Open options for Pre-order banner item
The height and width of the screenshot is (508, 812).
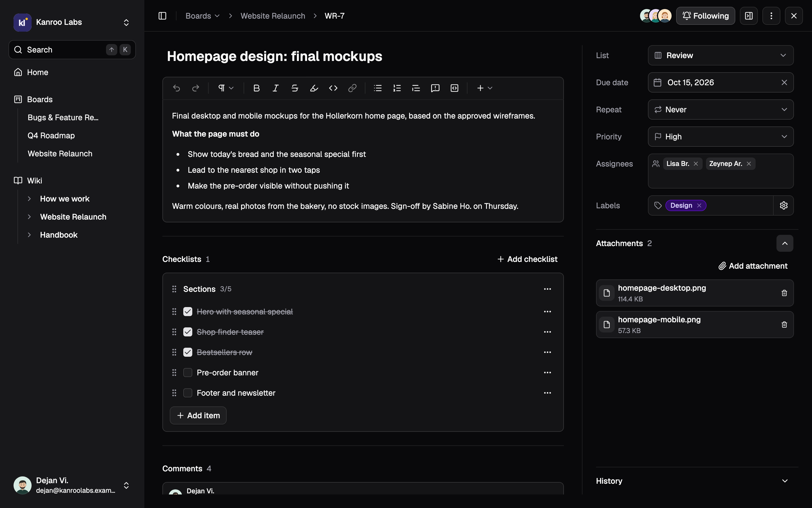point(547,373)
